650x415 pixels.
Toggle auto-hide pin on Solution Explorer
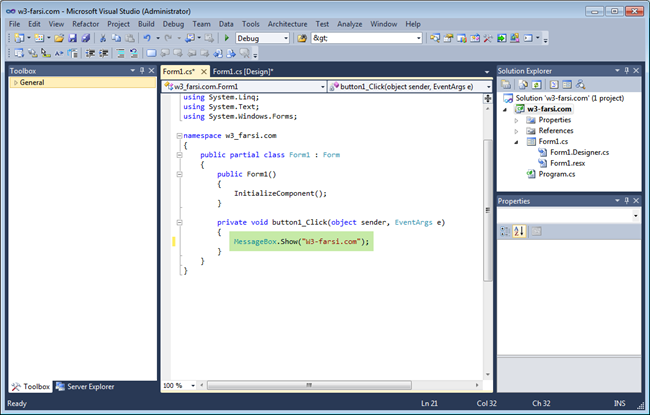[626, 70]
